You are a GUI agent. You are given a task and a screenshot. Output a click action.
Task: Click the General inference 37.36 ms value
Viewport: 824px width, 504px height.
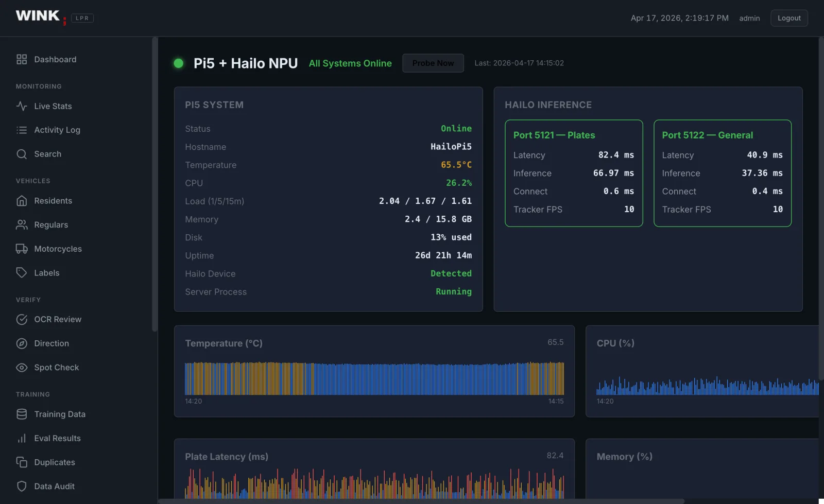[x=762, y=173]
